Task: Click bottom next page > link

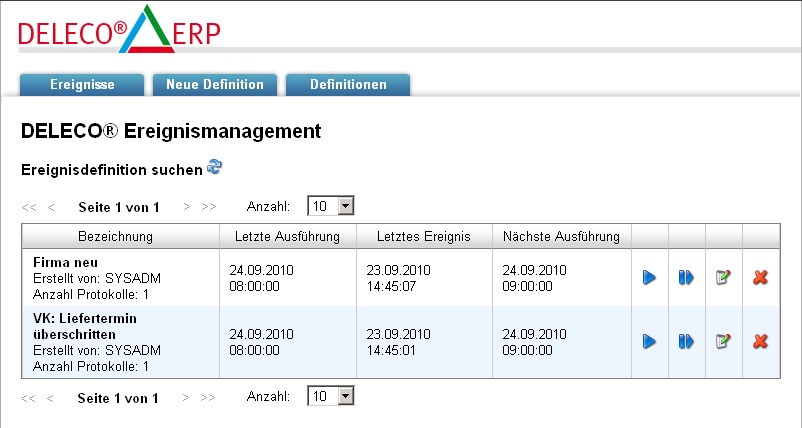Action: [x=186, y=398]
